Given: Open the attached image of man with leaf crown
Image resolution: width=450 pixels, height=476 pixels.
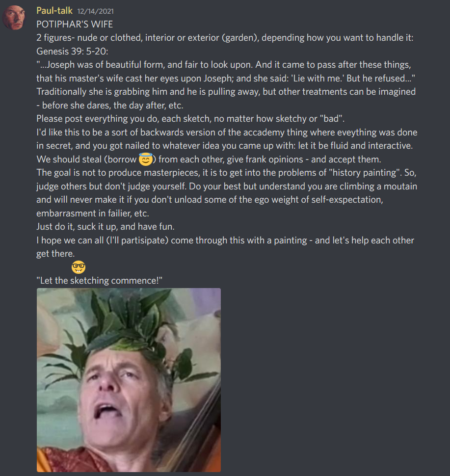Looking at the screenshot, I should click(129, 380).
